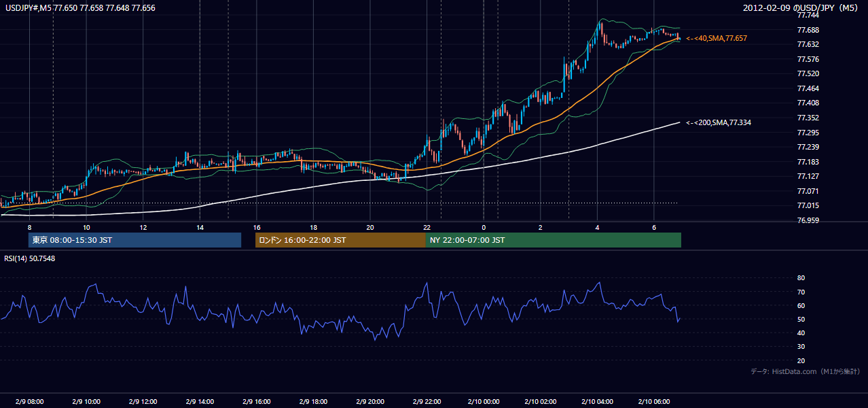
Task: Click the '2012-02-09 のUSD/JPY (M5)' chart title
Action: point(802,7)
